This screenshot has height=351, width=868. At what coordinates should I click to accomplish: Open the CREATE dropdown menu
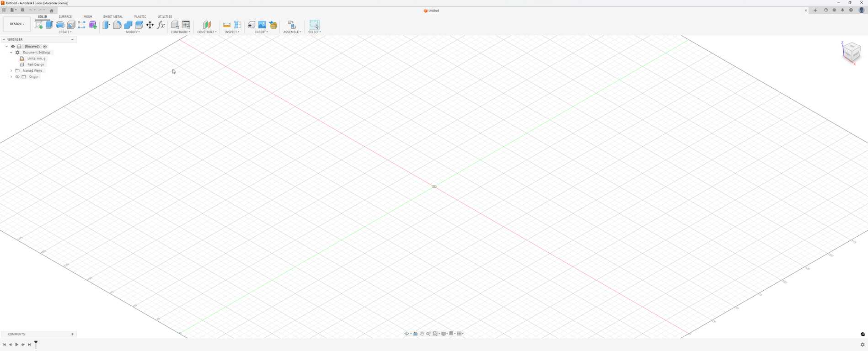pyautogui.click(x=65, y=32)
